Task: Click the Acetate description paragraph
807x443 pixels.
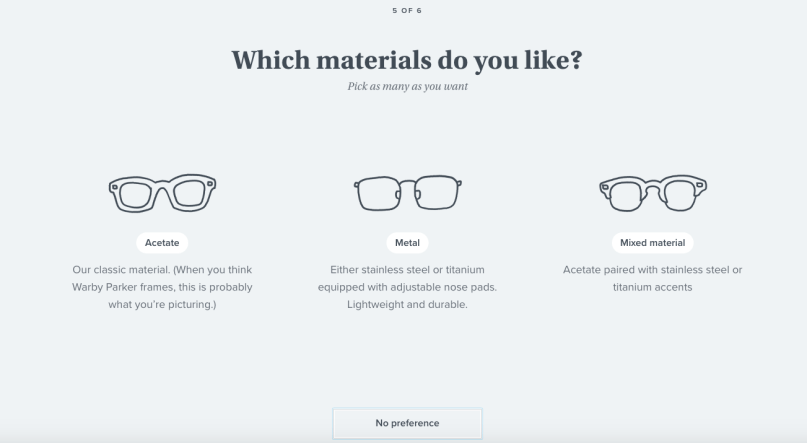Action: coord(162,287)
